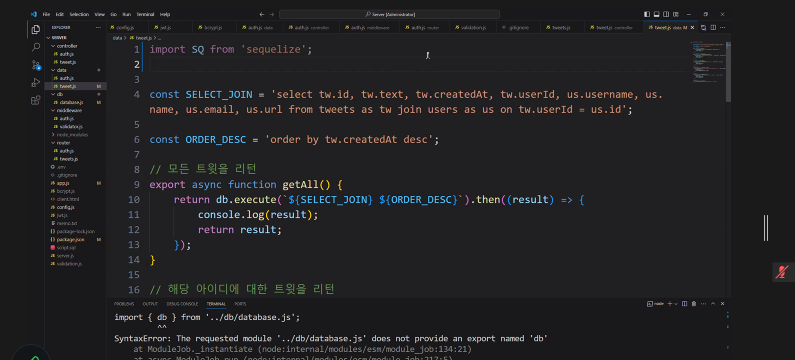Image resolution: width=795 pixels, height=360 pixels.
Task: Collapse the SERVER root folder
Action: coord(76,38)
